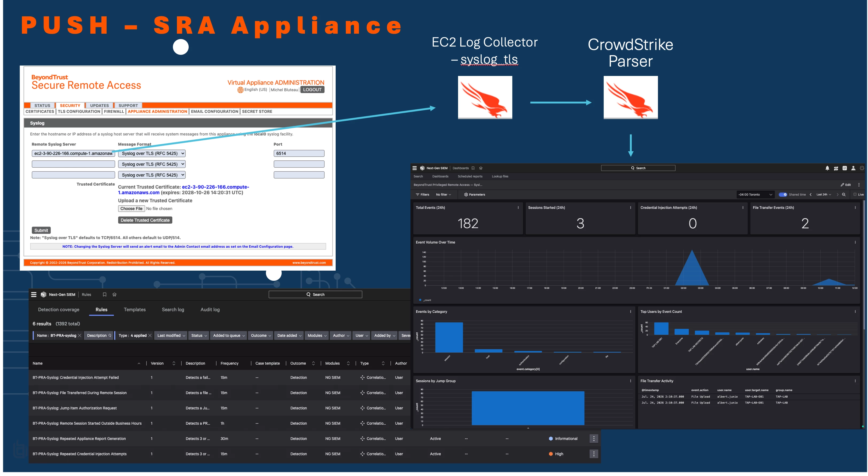The height and width of the screenshot is (476, 868).
Task: Open the user profile icon in Dashboards
Action: coord(853,168)
